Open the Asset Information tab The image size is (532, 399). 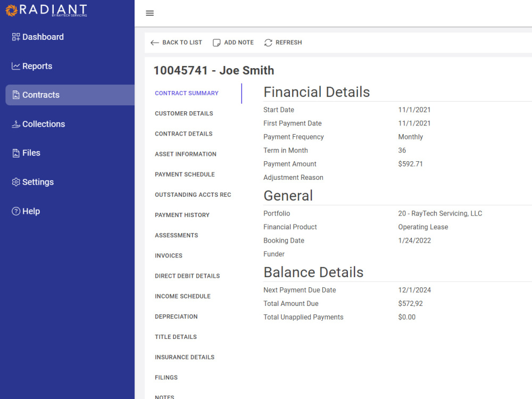click(x=186, y=154)
